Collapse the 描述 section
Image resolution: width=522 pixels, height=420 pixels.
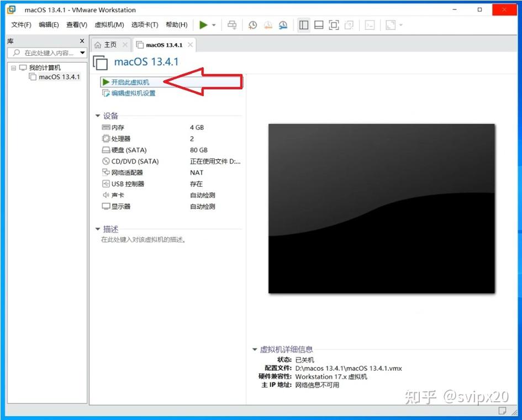(x=98, y=229)
